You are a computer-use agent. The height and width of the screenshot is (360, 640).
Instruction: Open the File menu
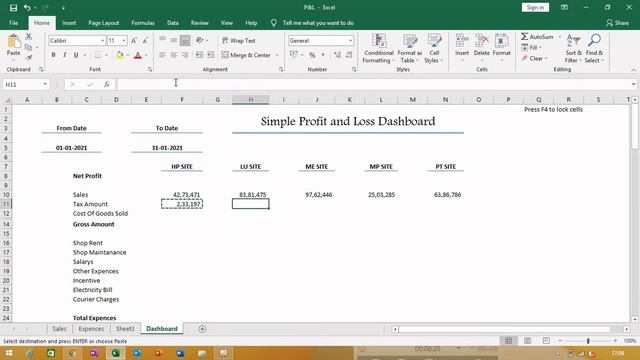[13, 23]
